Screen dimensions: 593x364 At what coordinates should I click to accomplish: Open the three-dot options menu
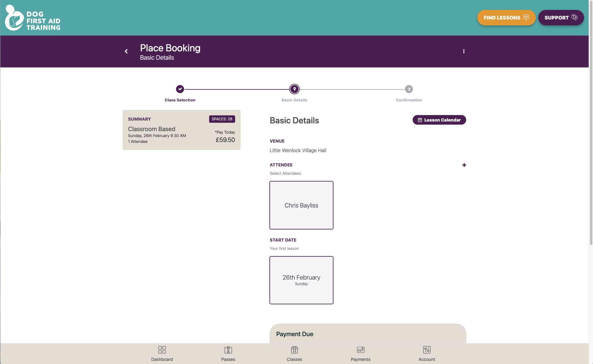click(x=464, y=51)
